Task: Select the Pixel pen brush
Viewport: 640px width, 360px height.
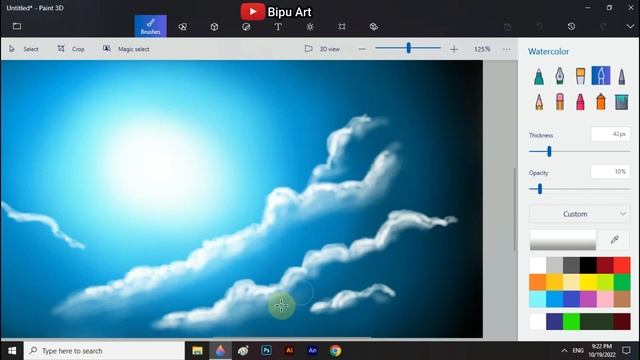Action: (621, 76)
